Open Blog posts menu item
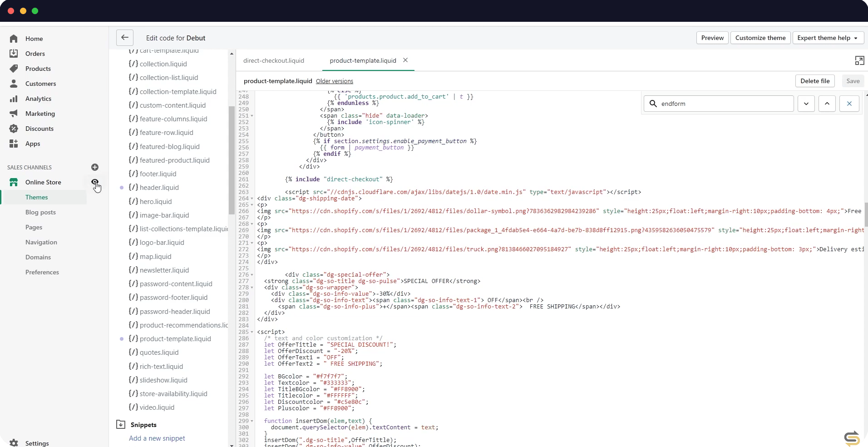Screen dimensions: 868x447 point(40,212)
